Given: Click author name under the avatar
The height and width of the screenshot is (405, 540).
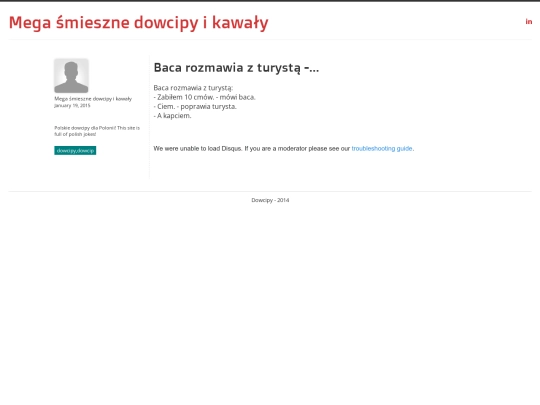Looking at the screenshot, I should point(93,99).
